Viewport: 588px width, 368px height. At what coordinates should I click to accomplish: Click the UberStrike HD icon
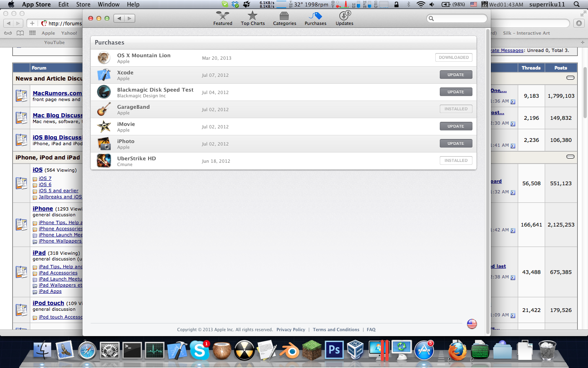click(x=104, y=161)
